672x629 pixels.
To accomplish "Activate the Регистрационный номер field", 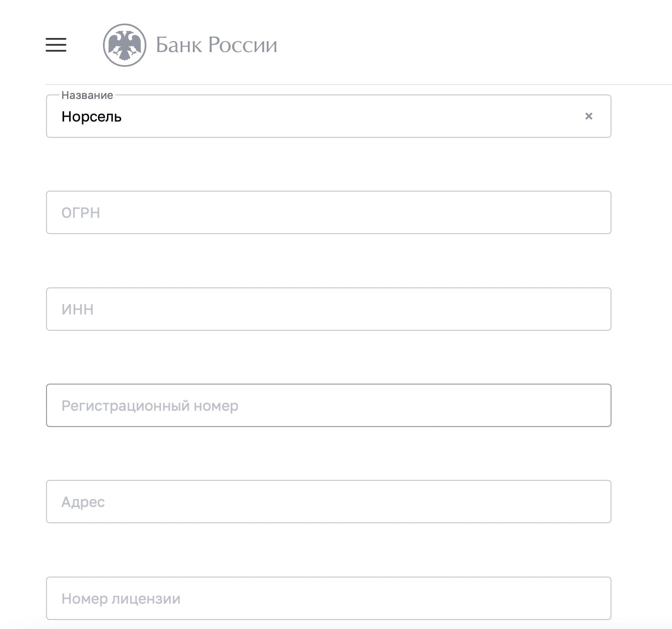I will (329, 405).
